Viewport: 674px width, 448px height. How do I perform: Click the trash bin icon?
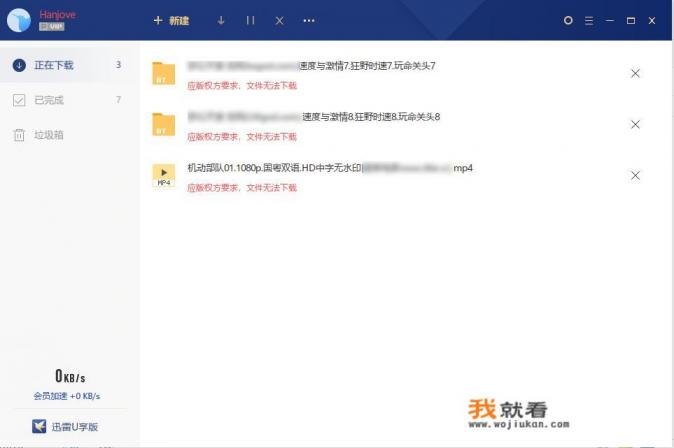(19, 135)
